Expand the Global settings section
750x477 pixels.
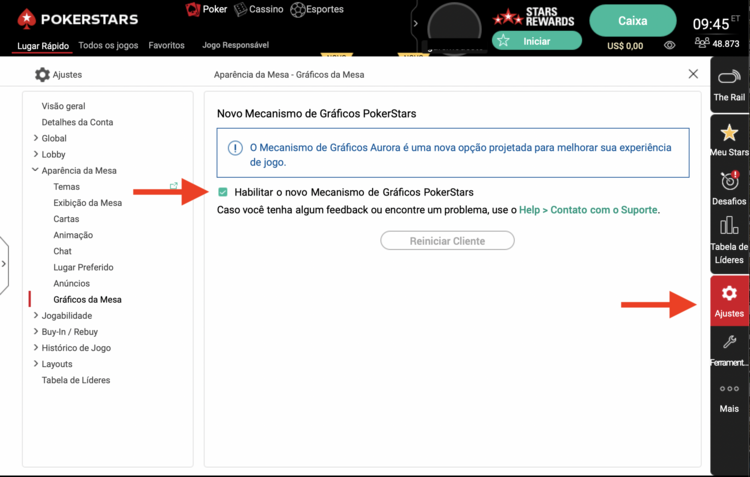point(35,138)
